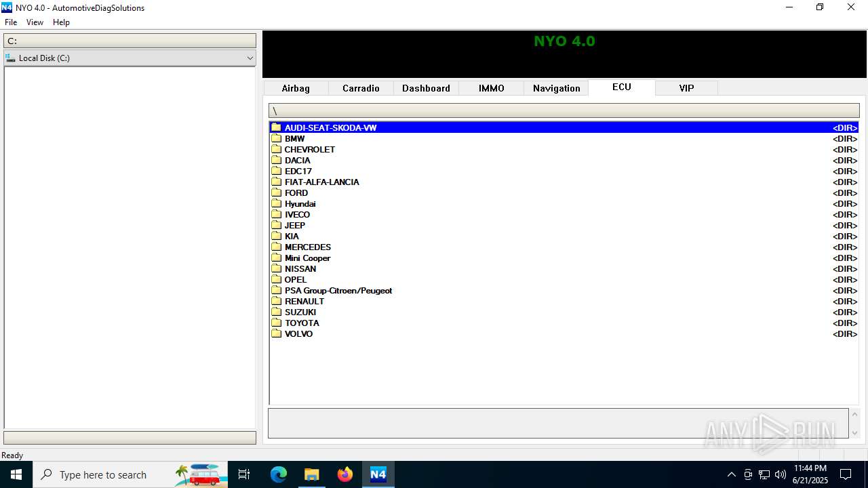Click the C: path field
The height and width of the screenshot is (488, 868).
130,41
